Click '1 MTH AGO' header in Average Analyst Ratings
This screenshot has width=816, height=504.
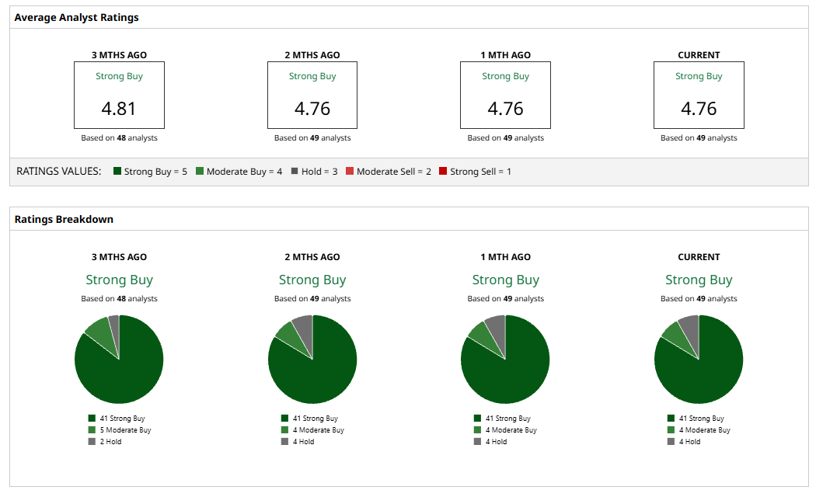tap(505, 55)
